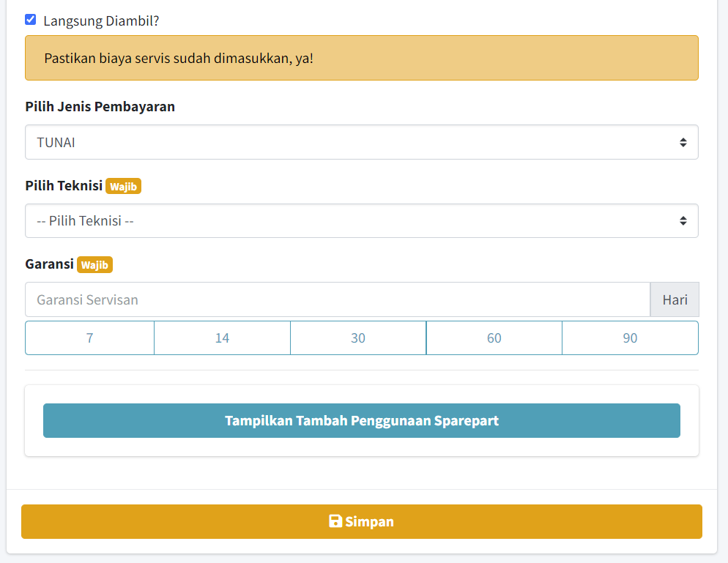Click the floppy disk icon on Simpan
The width and height of the screenshot is (728, 563).
click(335, 521)
